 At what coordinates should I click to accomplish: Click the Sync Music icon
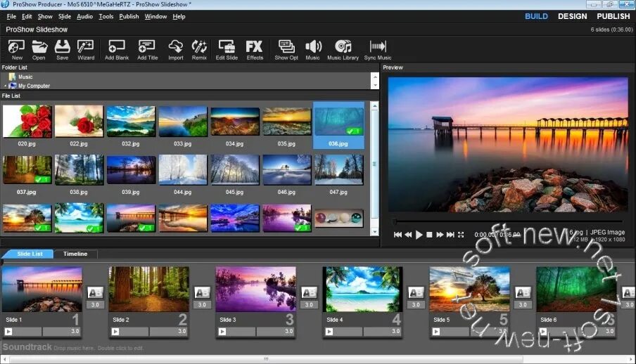pos(378,50)
